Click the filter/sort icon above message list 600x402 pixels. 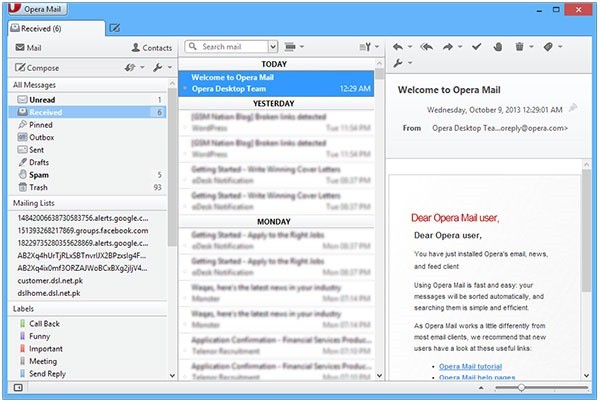[365, 47]
